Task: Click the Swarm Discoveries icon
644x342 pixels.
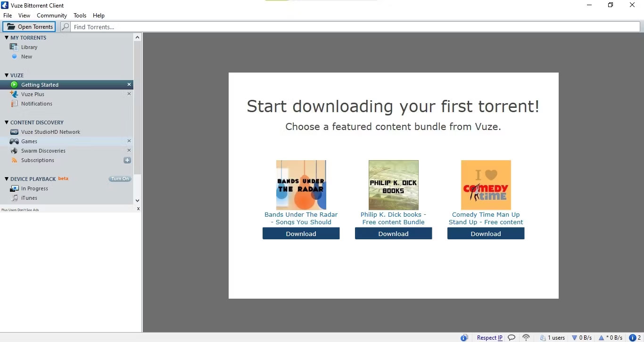Action: click(14, 151)
